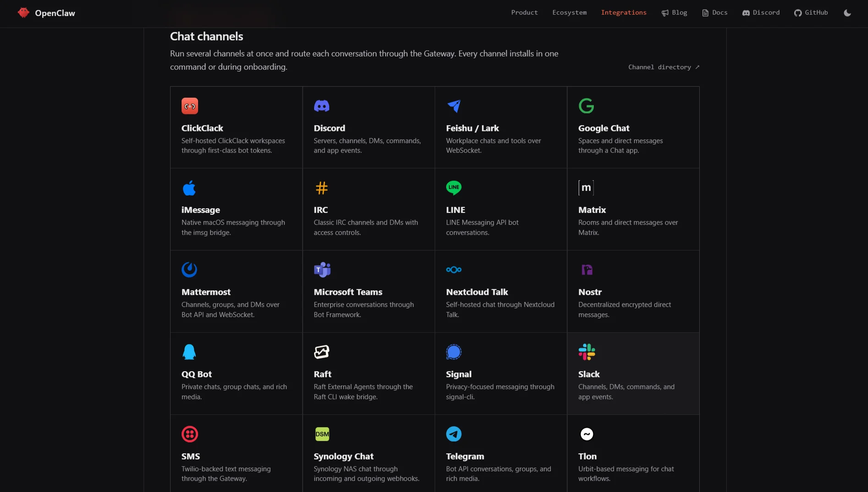The height and width of the screenshot is (492, 868).
Task: Click the Chat channels heading
Action: 206,36
